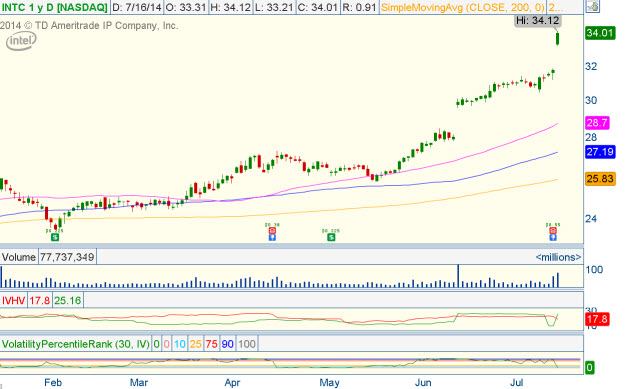Viewport: 625px width, 389px height.
Task: Click the green 0 bubble on percentile rank axis
Action: tap(590, 367)
